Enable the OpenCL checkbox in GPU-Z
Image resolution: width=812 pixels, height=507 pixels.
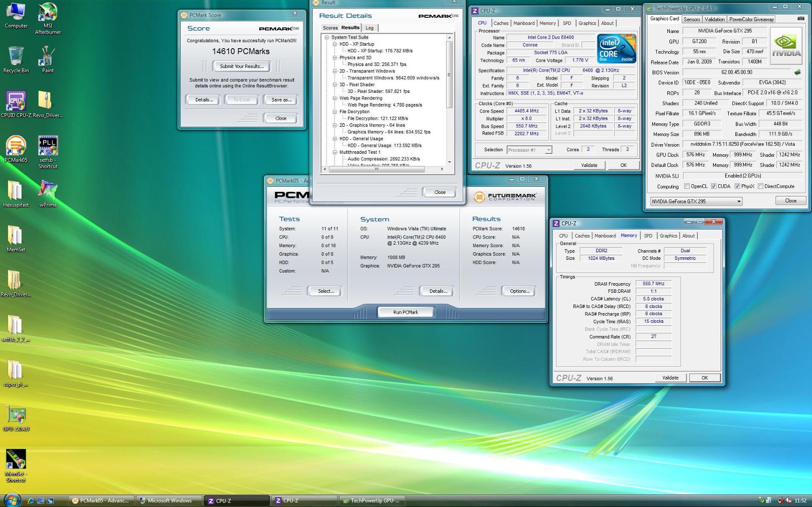[687, 186]
